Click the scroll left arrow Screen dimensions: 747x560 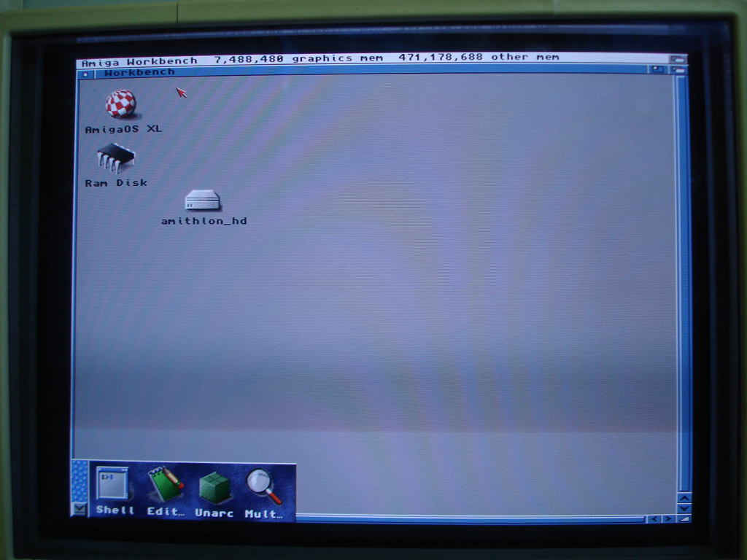pos(654,519)
